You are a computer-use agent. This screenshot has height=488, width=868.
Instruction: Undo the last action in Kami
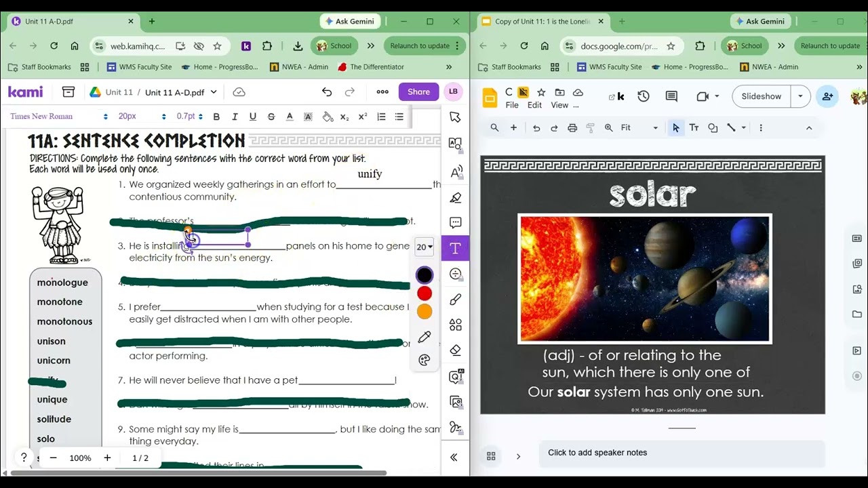[x=327, y=92]
